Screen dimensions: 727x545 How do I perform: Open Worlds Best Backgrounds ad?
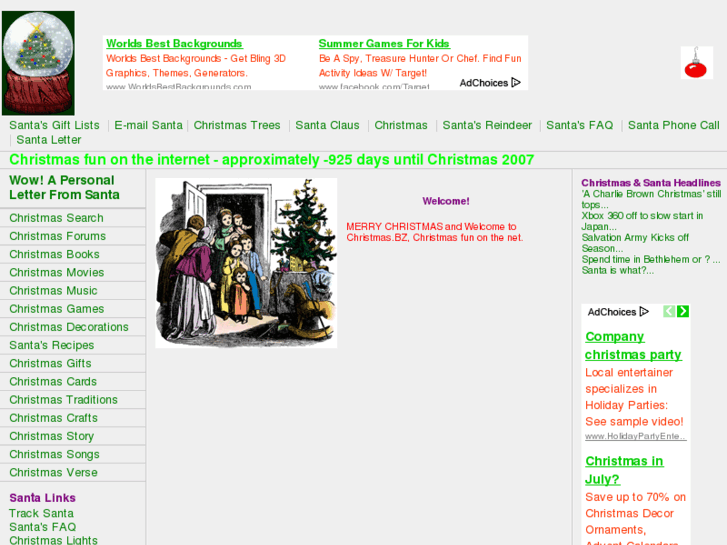(174, 44)
